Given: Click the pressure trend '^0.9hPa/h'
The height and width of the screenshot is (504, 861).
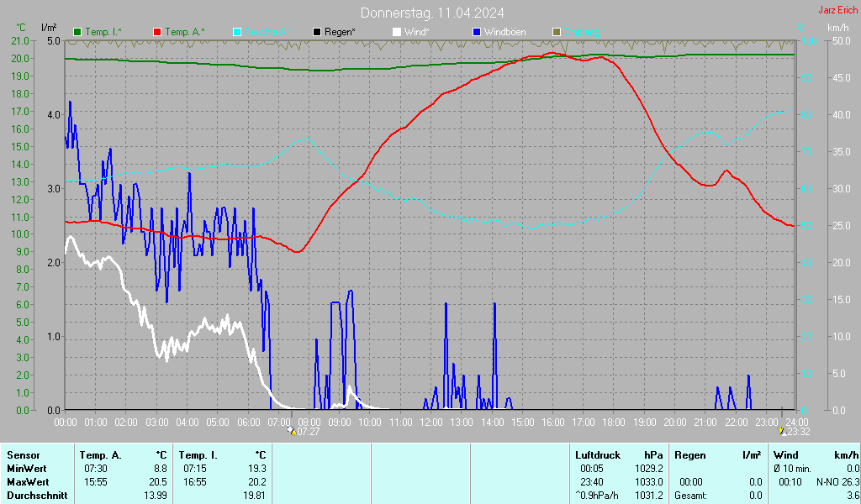Looking at the screenshot, I should (596, 496).
